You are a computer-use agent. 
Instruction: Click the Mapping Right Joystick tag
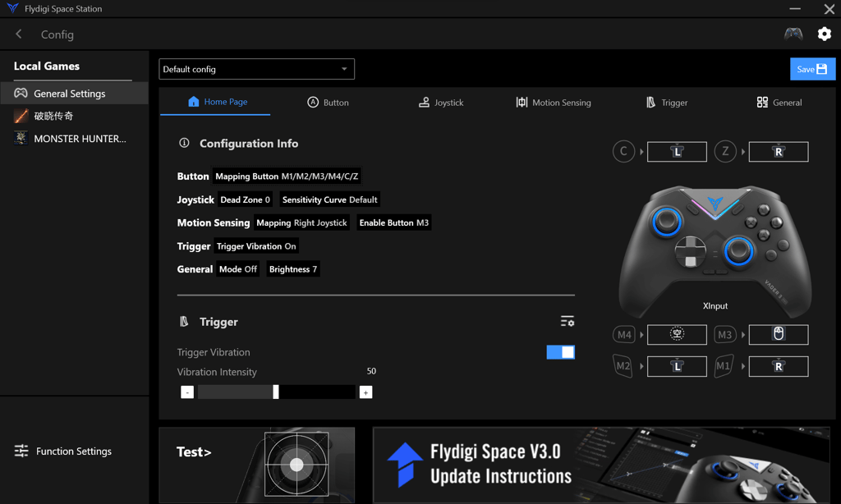coord(301,222)
